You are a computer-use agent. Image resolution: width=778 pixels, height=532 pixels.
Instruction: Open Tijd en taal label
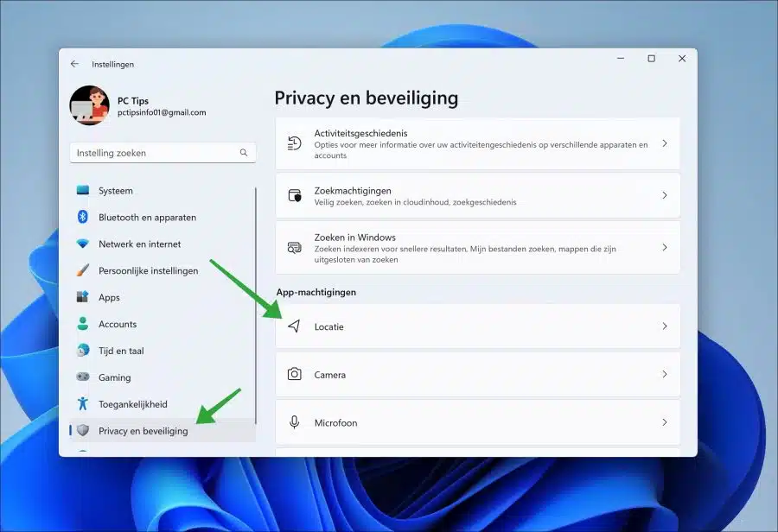click(121, 351)
